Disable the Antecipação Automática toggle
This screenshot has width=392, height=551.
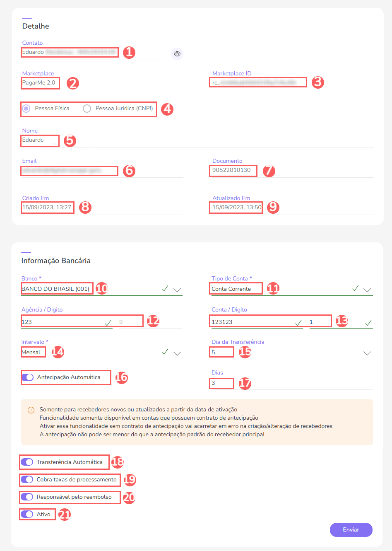coord(27,377)
